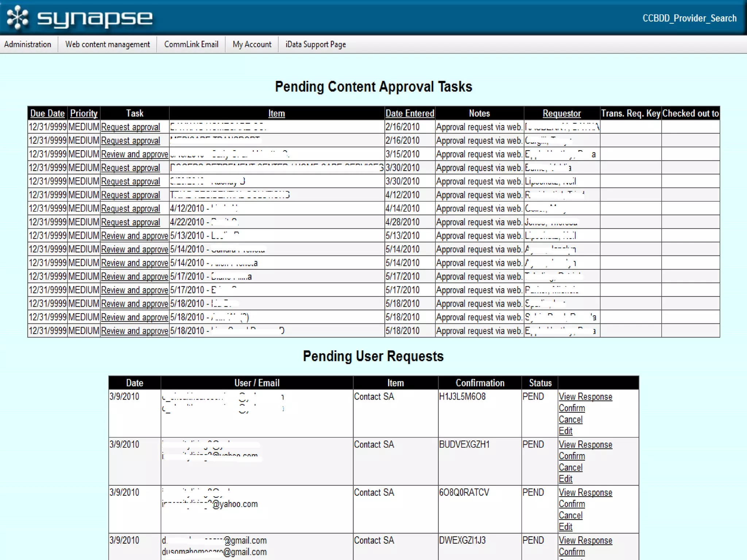Sort tasks by Requestor header
747x560 pixels.
coord(561,113)
